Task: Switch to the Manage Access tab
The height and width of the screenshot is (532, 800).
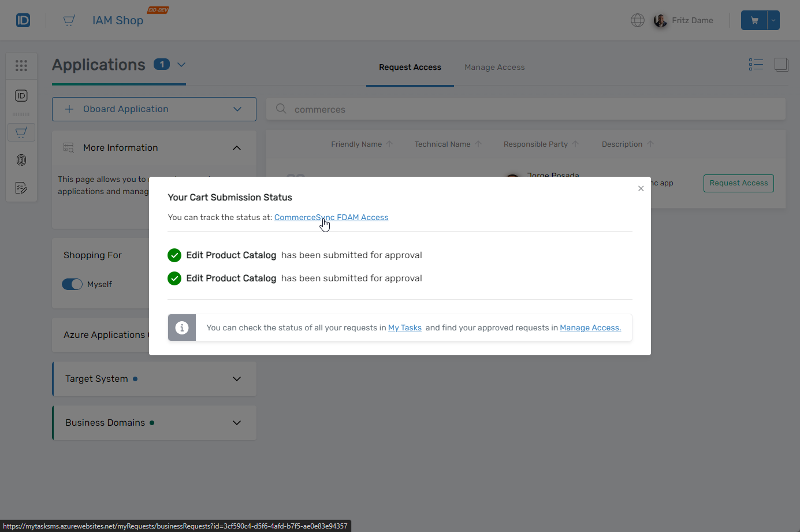Action: [x=494, y=67]
